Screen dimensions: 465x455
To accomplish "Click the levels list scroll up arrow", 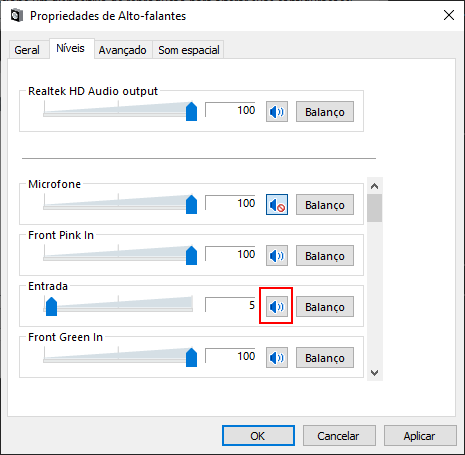I will 375,186.
